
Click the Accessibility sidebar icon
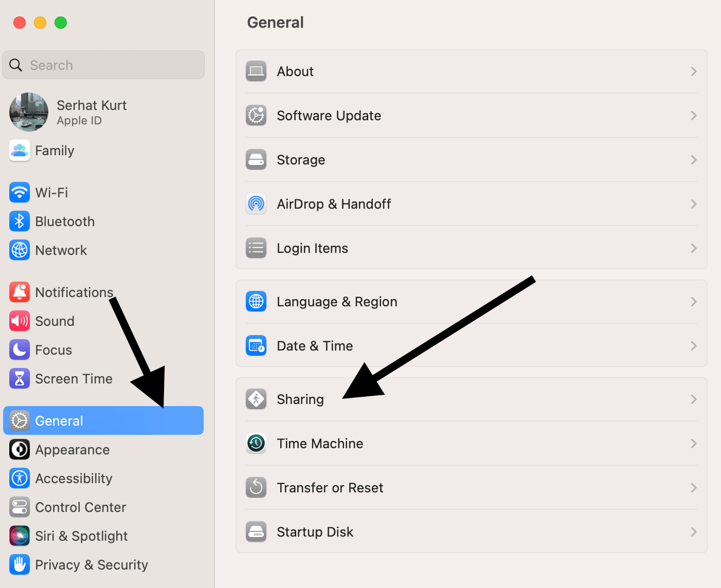click(x=20, y=479)
